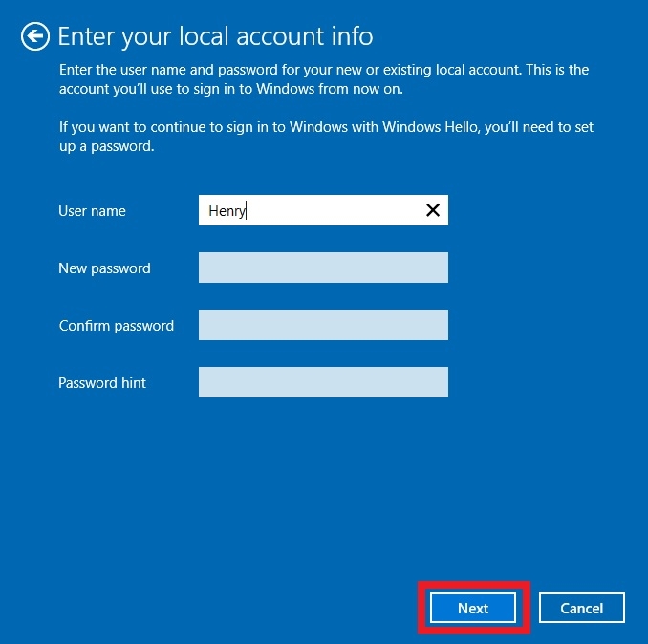Image resolution: width=648 pixels, height=644 pixels.
Task: Click the Windows Hello password note paragraph
Action: [x=327, y=137]
